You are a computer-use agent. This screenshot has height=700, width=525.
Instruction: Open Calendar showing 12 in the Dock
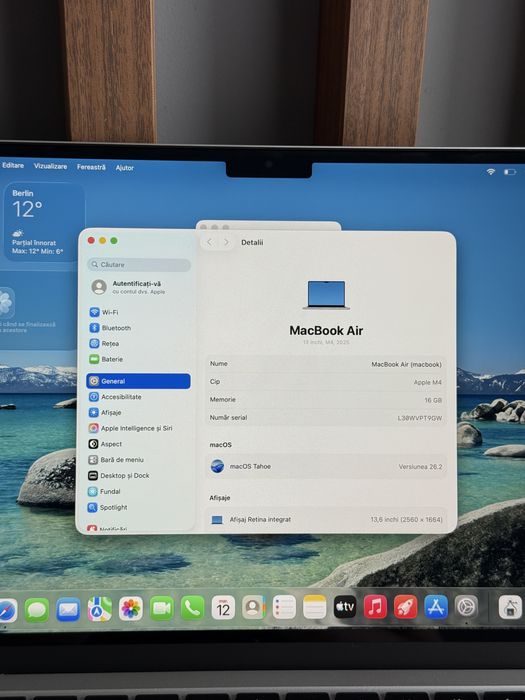point(223,607)
